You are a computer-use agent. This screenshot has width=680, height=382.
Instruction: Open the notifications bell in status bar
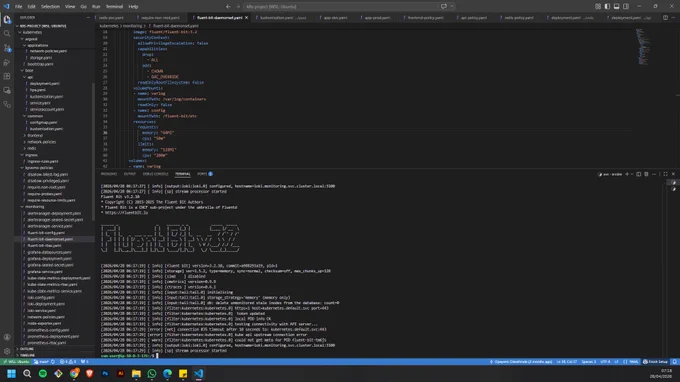(674, 362)
